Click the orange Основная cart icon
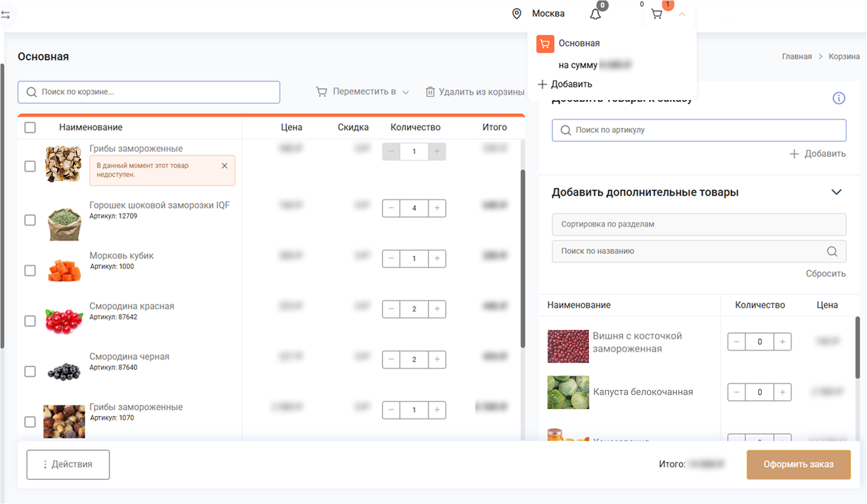The image size is (867, 504). point(545,43)
